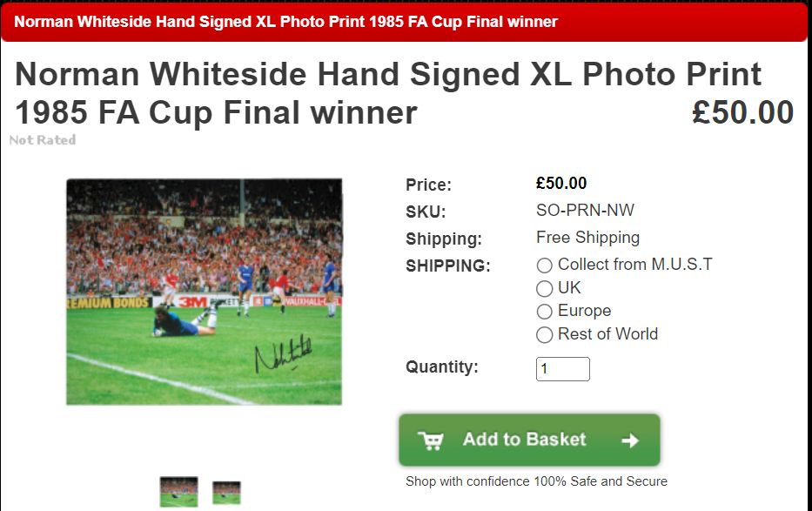Click the autograph signature on the photo
This screenshot has width=812, height=511.
tap(284, 353)
